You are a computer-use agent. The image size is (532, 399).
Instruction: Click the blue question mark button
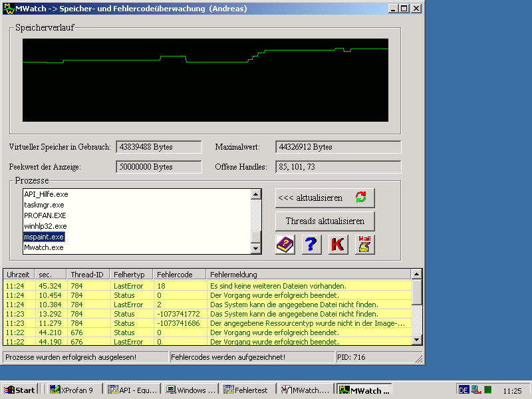pyautogui.click(x=311, y=245)
